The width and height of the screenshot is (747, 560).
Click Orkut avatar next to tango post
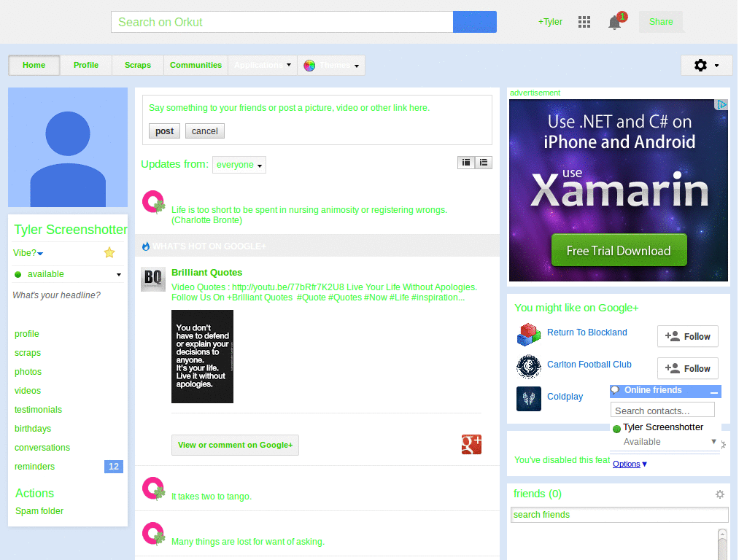[153, 489]
